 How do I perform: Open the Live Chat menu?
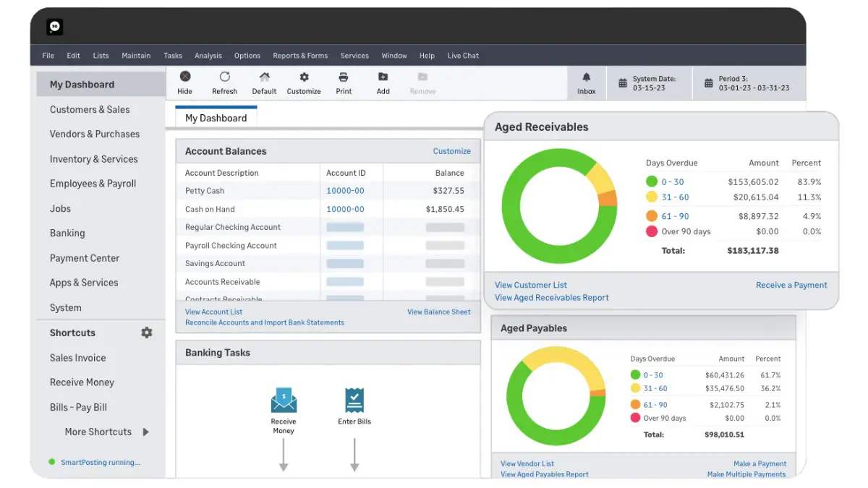pyautogui.click(x=463, y=56)
